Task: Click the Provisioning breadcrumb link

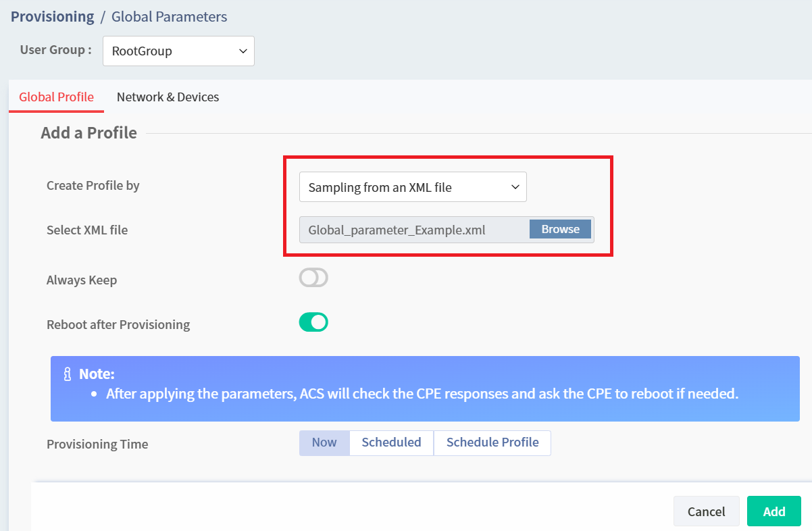Action: (x=53, y=17)
